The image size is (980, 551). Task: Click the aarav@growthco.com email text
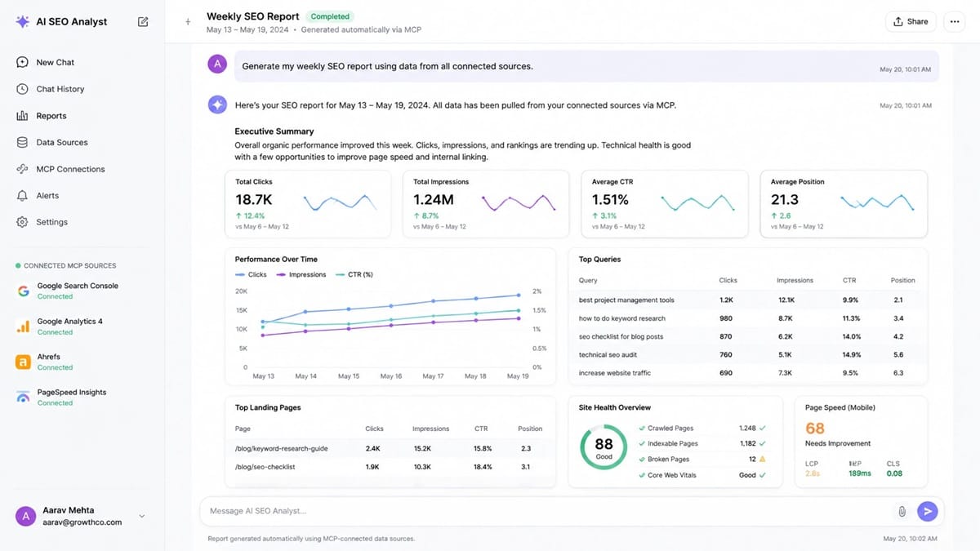(82, 522)
